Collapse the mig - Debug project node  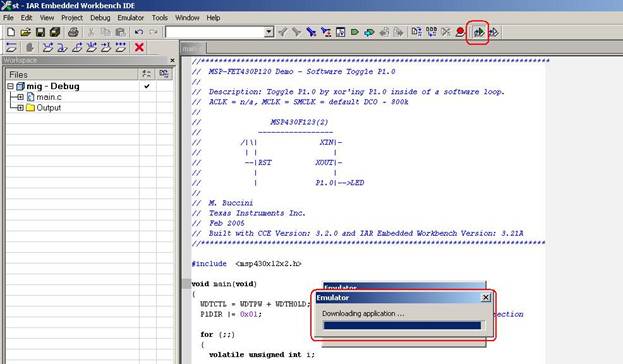pos(11,86)
